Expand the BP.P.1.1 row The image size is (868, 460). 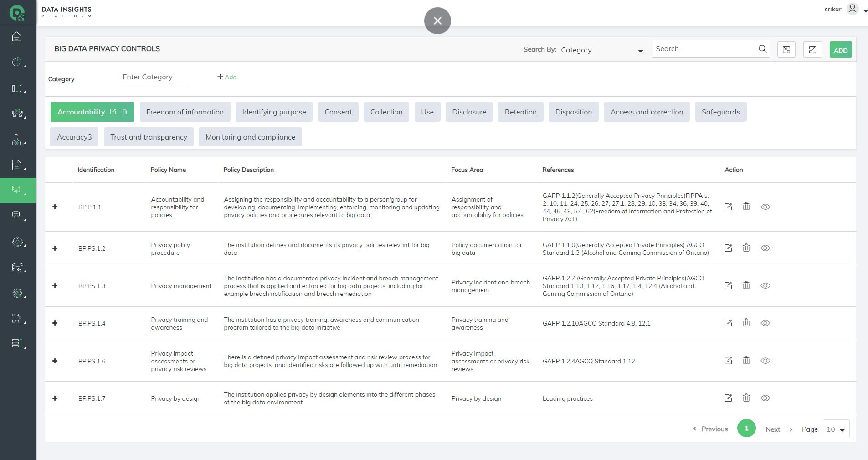(55, 207)
